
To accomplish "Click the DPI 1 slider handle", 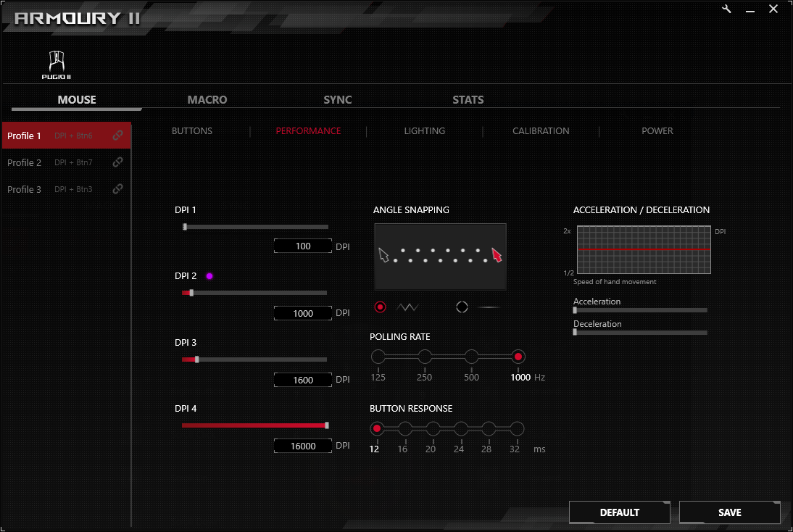I will click(x=185, y=227).
